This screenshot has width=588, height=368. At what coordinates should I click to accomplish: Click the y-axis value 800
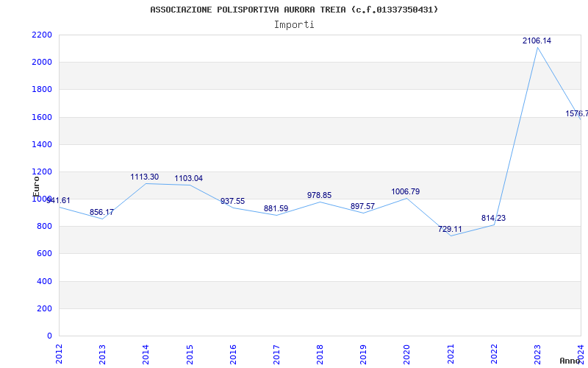[44, 227]
